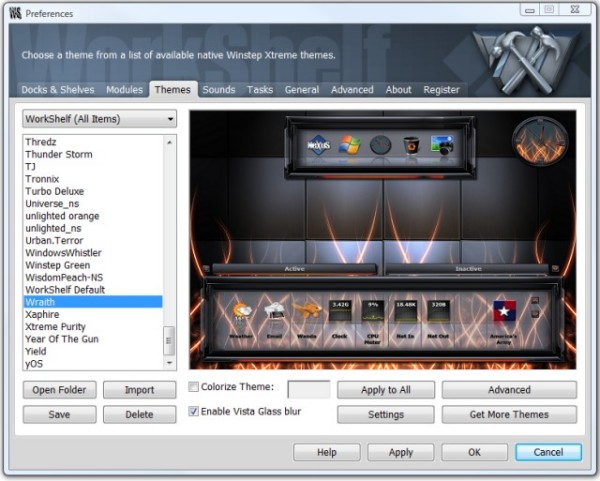
Task: Click the camera picture icon in preview dock
Action: point(442,145)
